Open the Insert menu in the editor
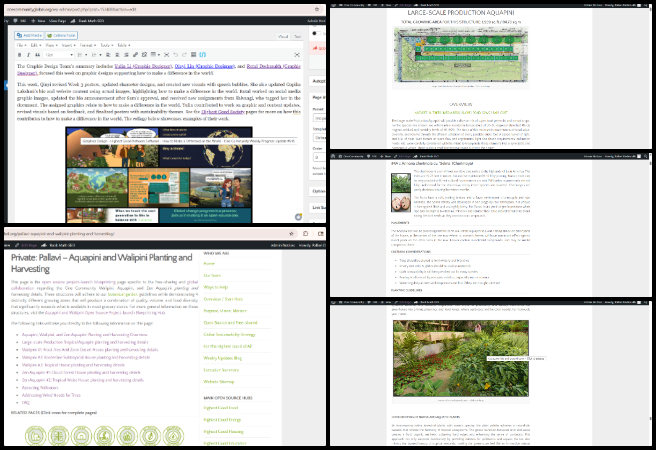The image size is (656, 450). click(x=67, y=45)
